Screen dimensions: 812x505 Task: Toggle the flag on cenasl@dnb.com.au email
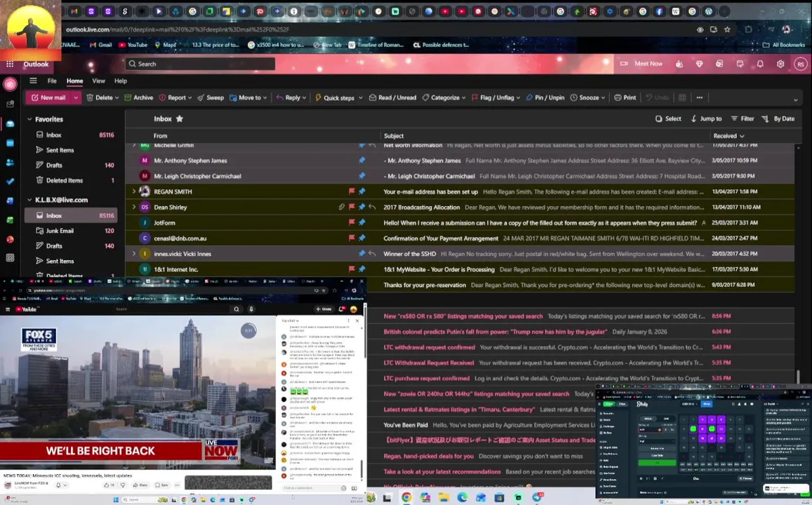[x=352, y=238]
